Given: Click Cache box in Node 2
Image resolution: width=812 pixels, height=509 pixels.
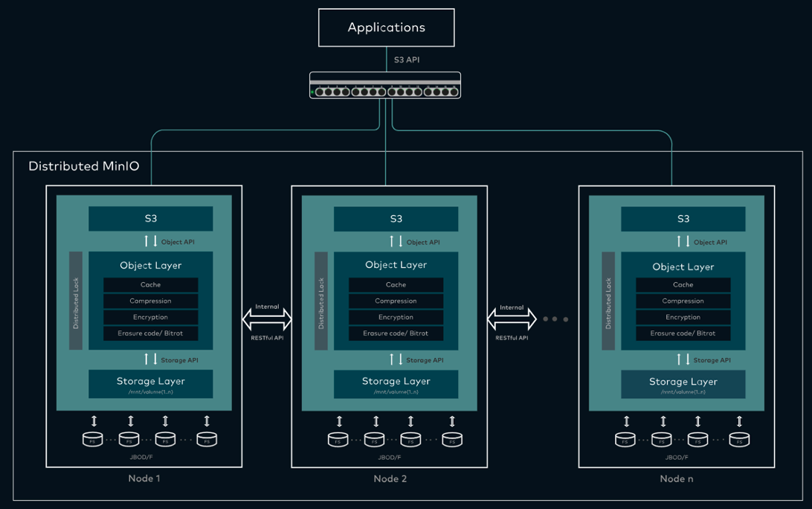Looking at the screenshot, I should [396, 284].
